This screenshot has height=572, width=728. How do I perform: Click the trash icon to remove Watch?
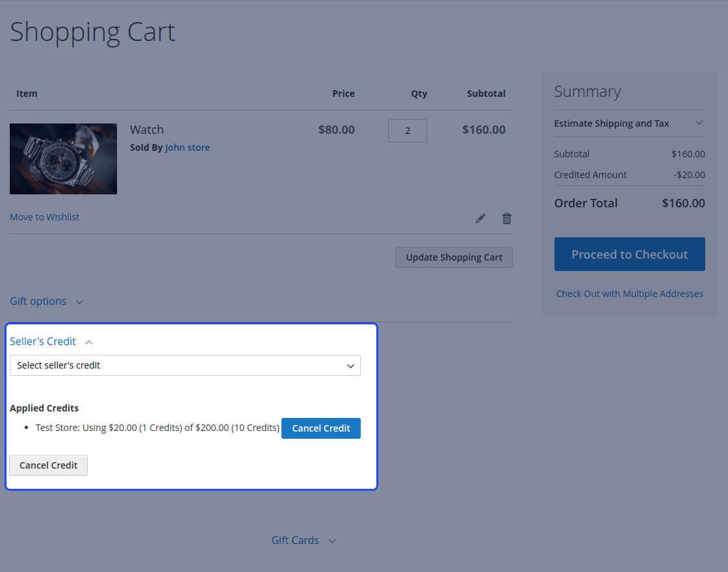[x=506, y=218]
